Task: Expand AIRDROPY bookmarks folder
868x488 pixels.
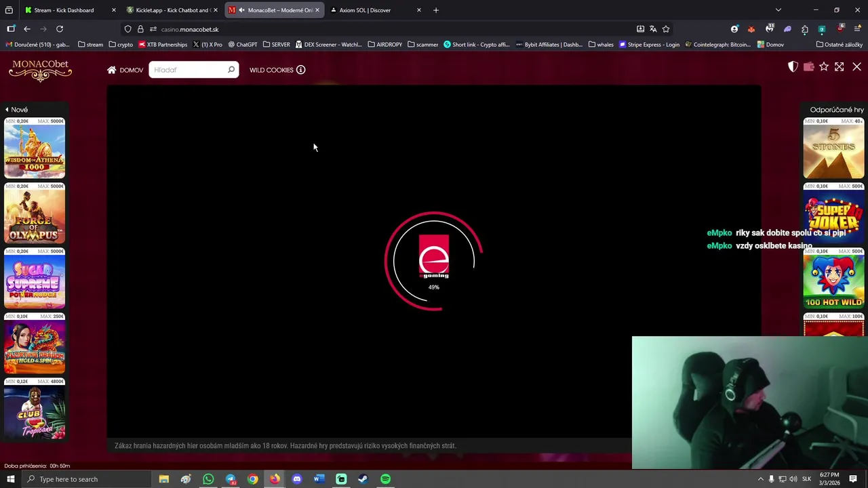Action: [x=385, y=45]
